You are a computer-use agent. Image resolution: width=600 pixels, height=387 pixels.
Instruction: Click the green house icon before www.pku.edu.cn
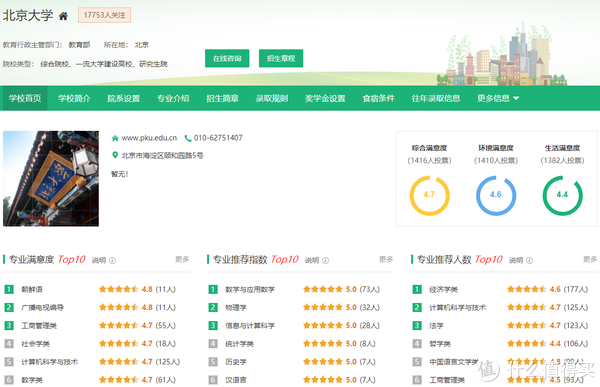pos(115,138)
